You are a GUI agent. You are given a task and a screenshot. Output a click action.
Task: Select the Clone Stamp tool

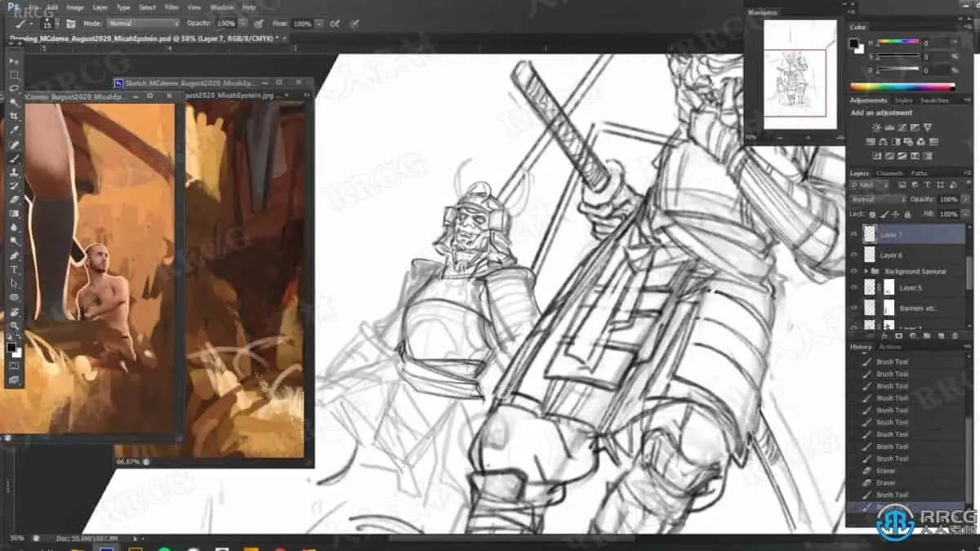[15, 172]
